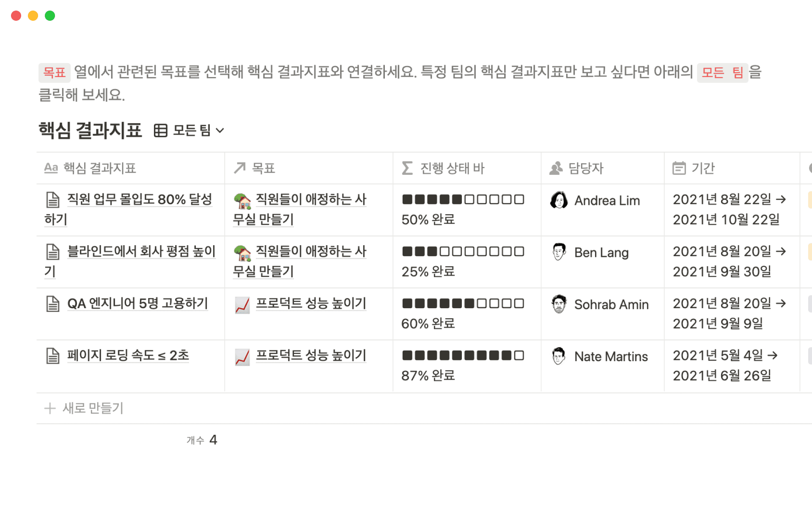Open the 목표 column header menu
The height and width of the screenshot is (508, 812).
click(263, 168)
